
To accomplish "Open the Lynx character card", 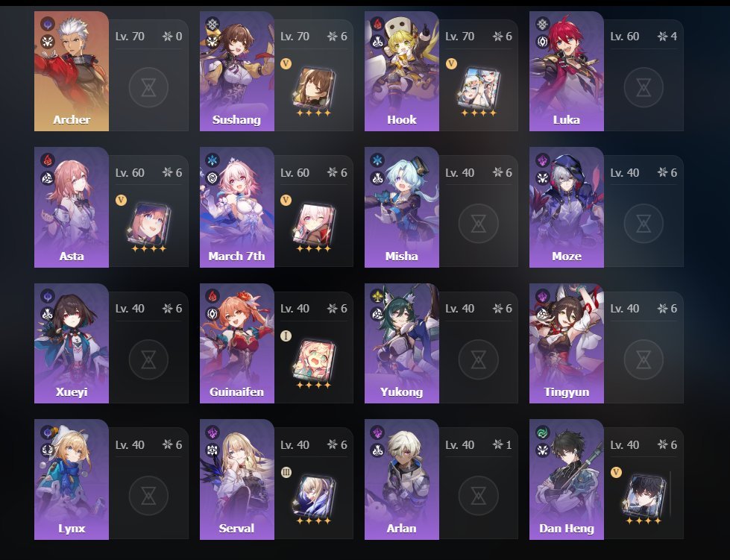I will 72,479.
